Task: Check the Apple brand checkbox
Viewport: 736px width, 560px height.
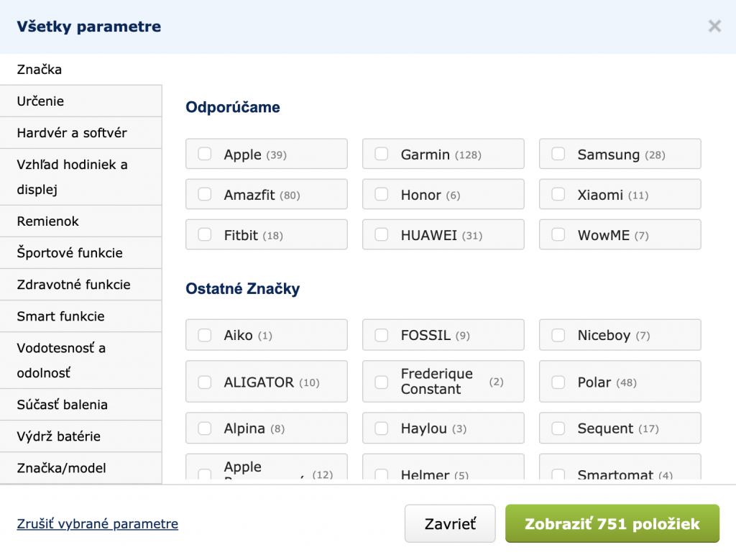Action: [205, 154]
